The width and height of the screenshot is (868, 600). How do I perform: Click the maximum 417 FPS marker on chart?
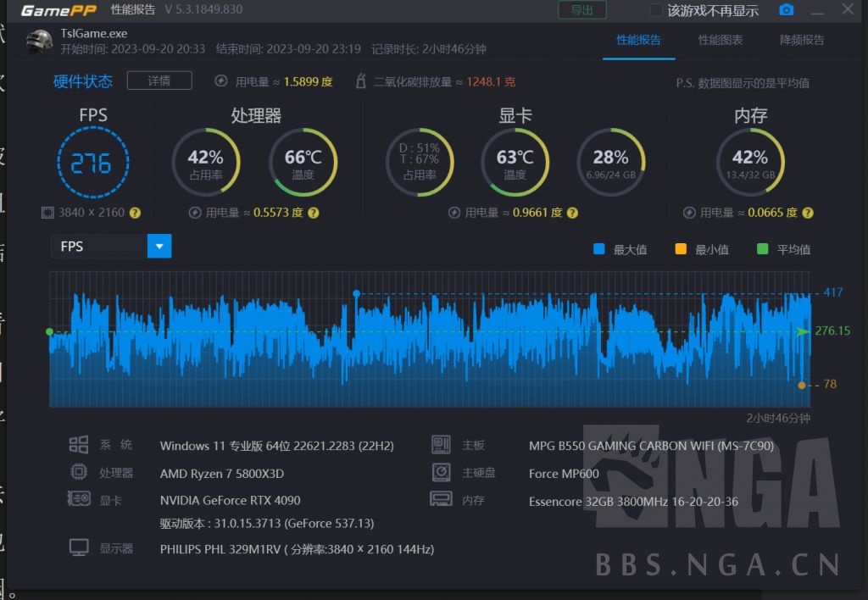357,293
